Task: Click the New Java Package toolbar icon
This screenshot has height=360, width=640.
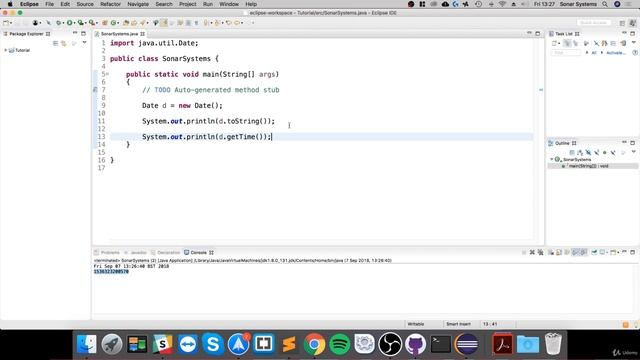Action: pyautogui.click(x=104, y=23)
